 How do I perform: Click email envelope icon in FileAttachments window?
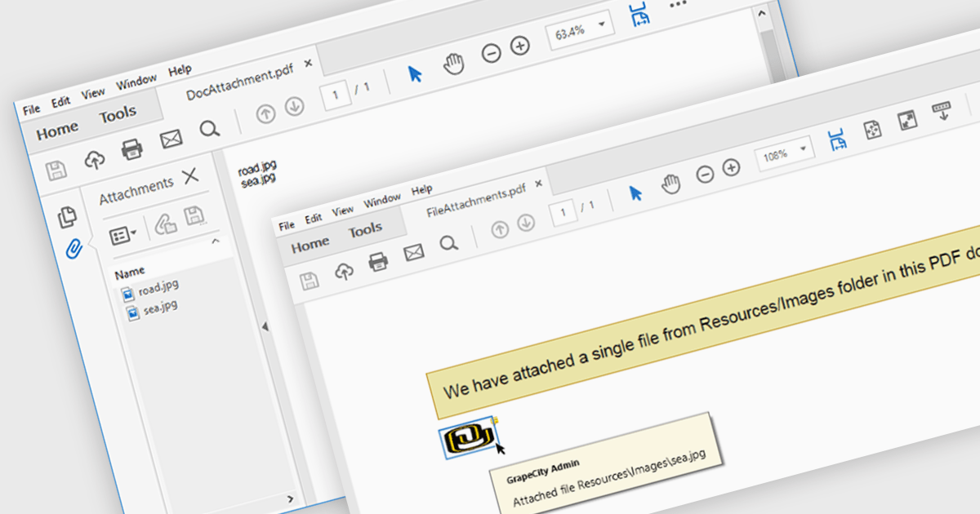414,253
